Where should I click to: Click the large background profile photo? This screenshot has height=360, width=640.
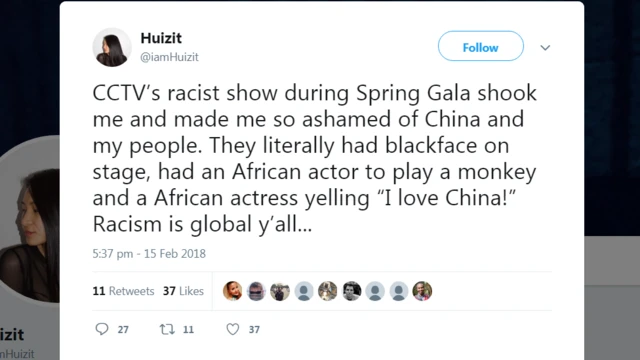pyautogui.click(x=30, y=219)
